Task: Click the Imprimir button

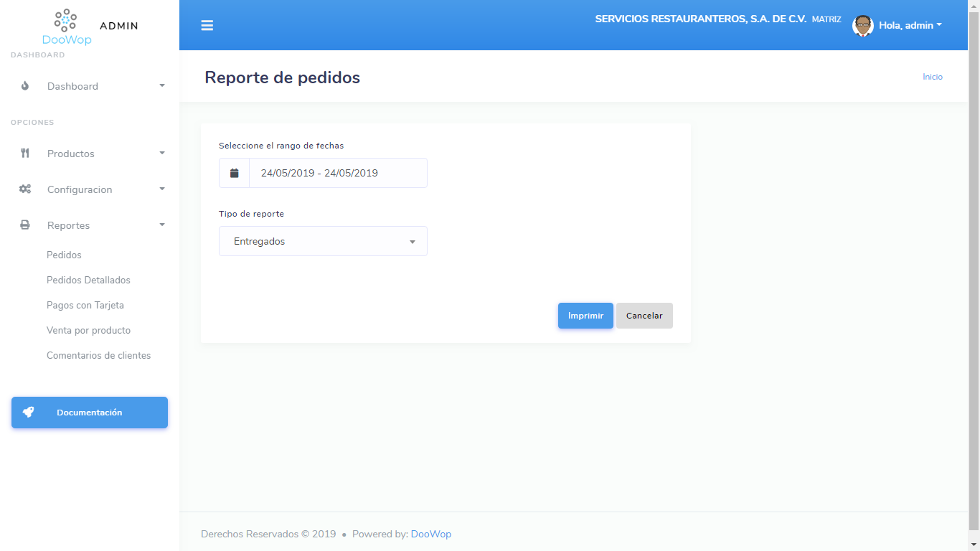Action: (x=585, y=316)
